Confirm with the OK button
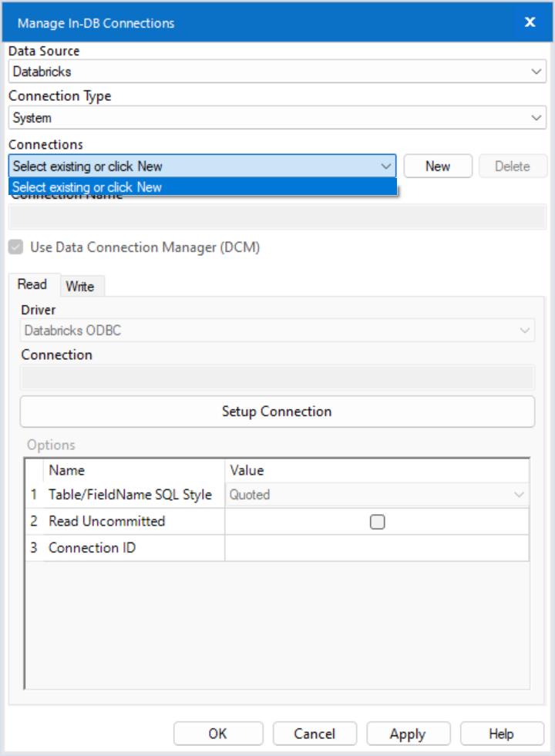Screen dimensions: 555x756 point(218,733)
